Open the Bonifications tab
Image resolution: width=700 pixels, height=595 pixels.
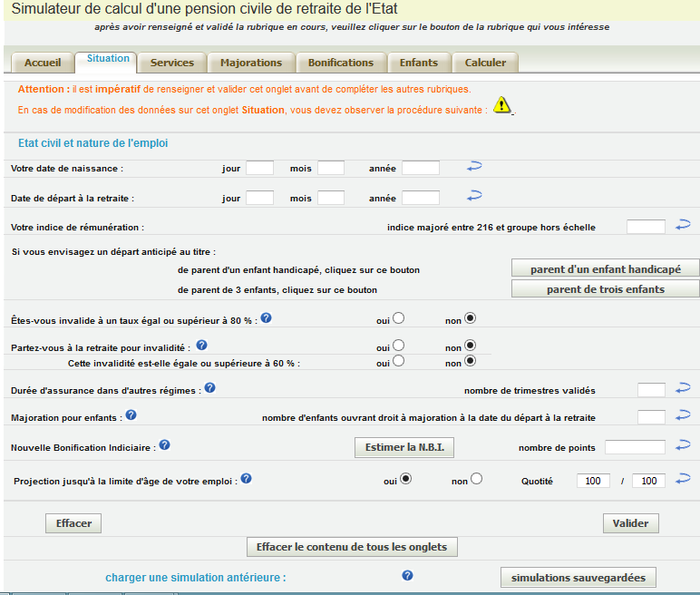(340, 63)
